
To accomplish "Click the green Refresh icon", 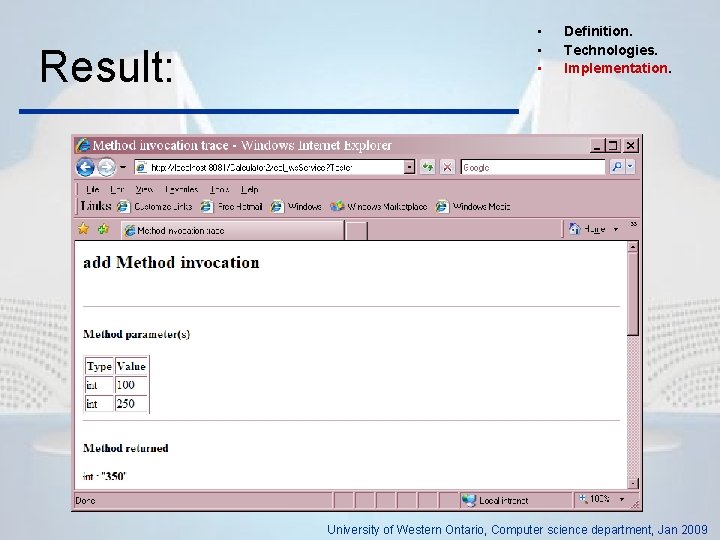I will click(428, 167).
